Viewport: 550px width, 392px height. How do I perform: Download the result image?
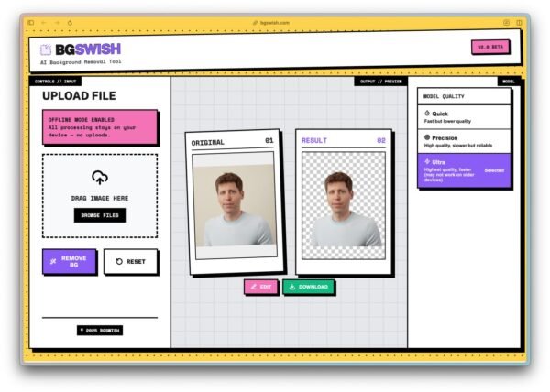pos(308,287)
